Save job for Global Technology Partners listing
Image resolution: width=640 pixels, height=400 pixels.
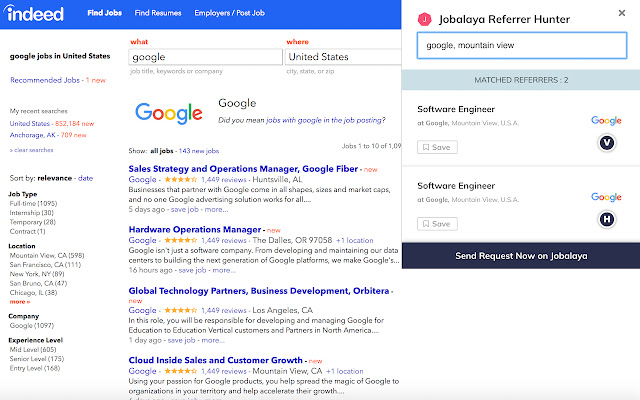181,340
